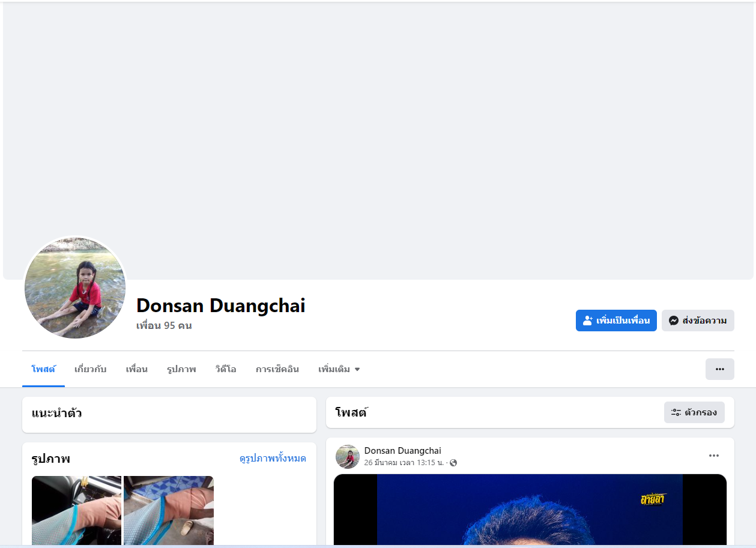The image size is (756, 548).
Task: Select the โพสต์ tab
Action: tap(43, 369)
